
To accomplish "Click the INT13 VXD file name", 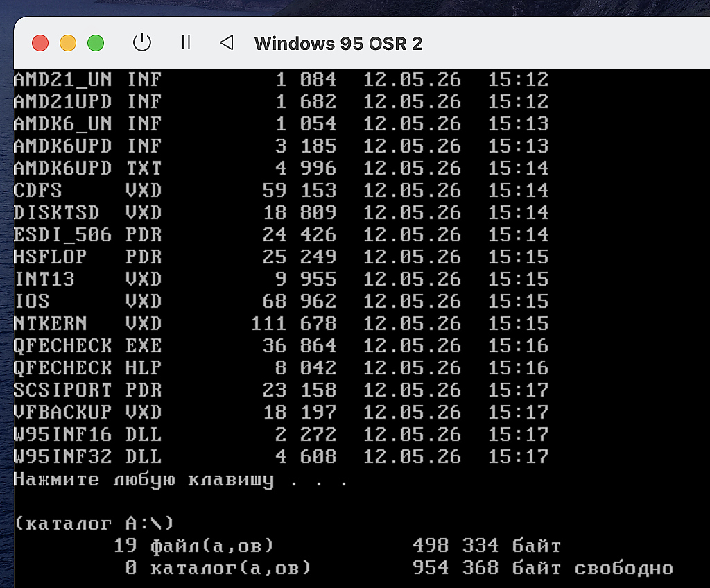I will pos(87,279).
